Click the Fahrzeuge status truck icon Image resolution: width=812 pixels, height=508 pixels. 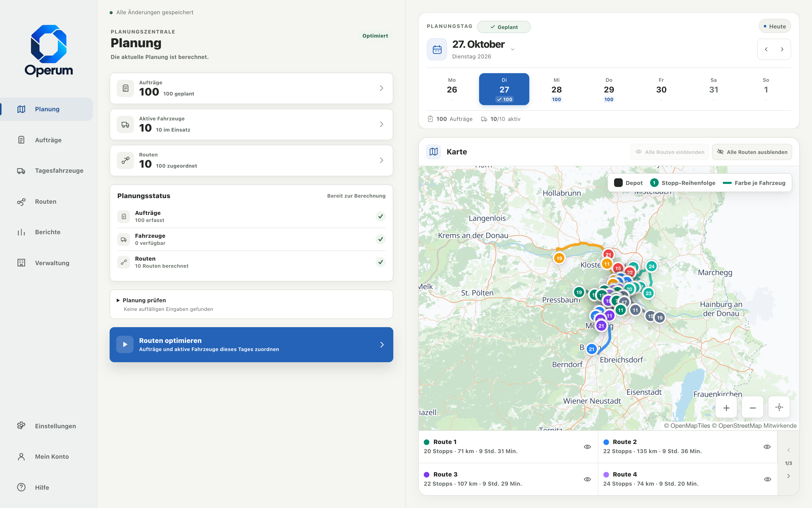(x=124, y=240)
